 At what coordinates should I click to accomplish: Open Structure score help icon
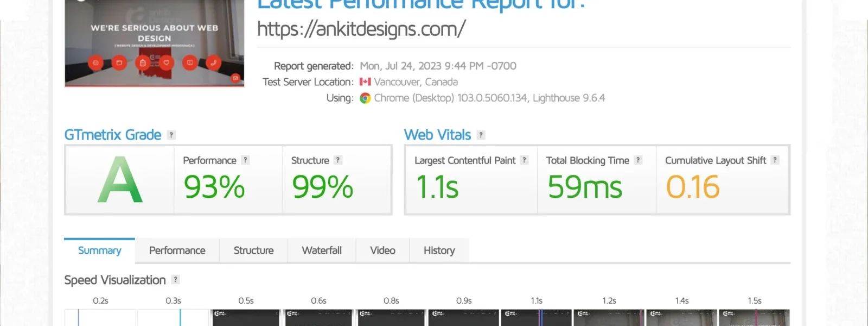click(x=337, y=160)
